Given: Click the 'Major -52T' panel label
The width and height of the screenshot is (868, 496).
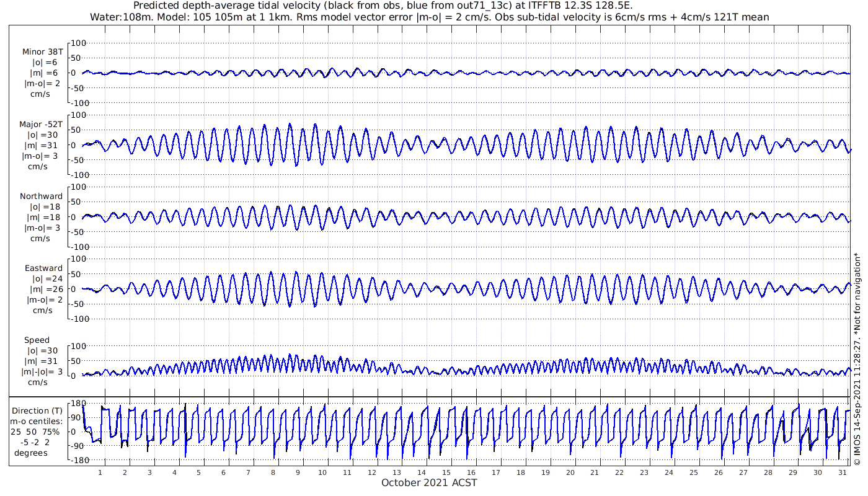Looking at the screenshot, I should [x=41, y=125].
